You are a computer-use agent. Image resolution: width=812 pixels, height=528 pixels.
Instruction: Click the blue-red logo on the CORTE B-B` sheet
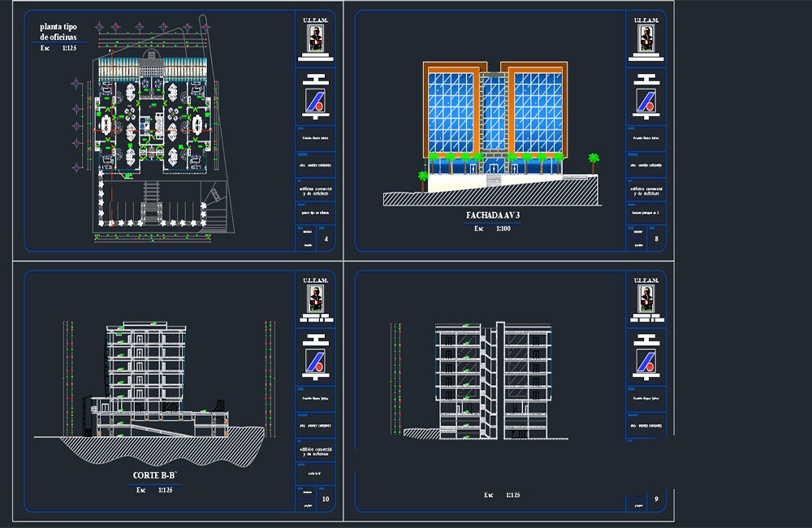(x=315, y=360)
